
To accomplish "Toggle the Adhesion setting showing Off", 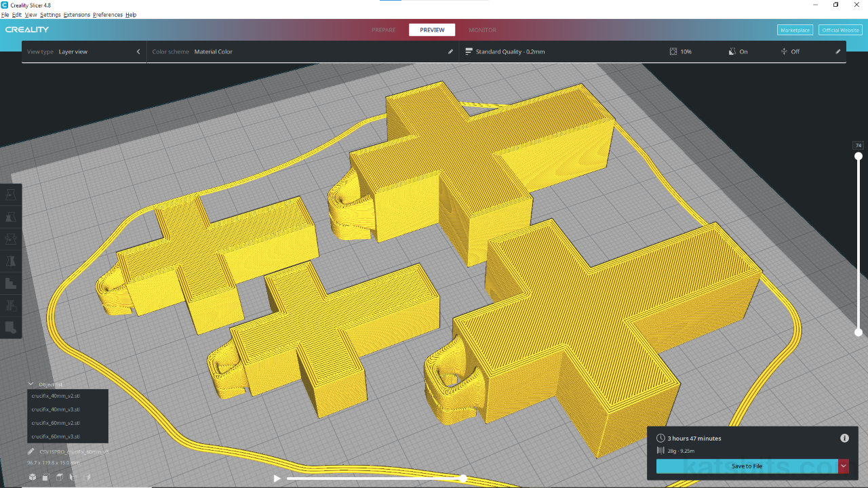I will click(x=790, y=52).
